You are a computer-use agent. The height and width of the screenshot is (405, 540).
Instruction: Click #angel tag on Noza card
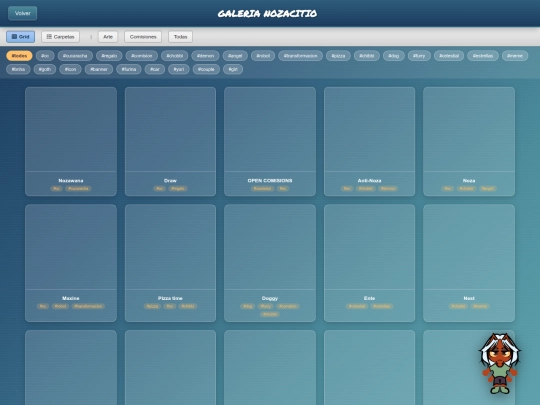click(487, 188)
